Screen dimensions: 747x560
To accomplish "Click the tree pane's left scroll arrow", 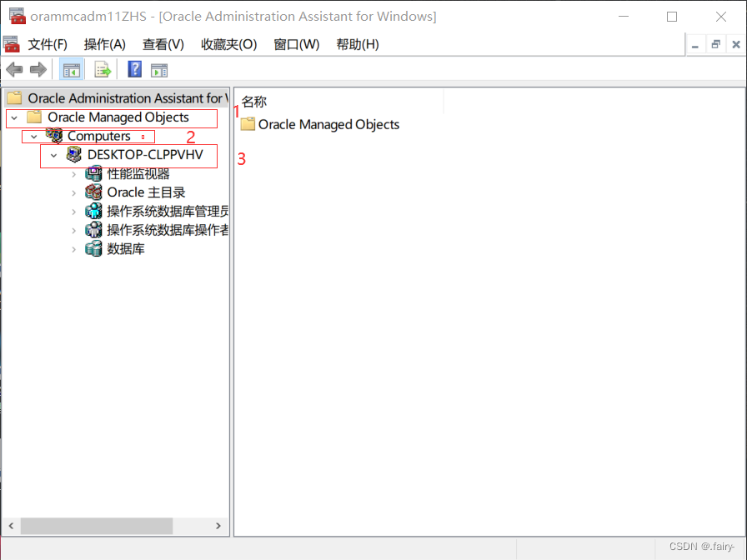I will pyautogui.click(x=11, y=526).
